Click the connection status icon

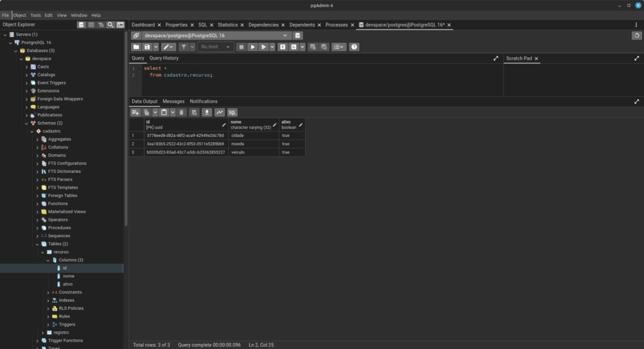[136, 35]
